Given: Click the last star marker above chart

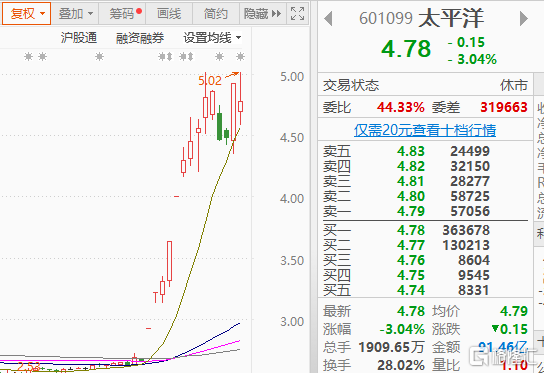Looking at the screenshot, I should pos(240,56).
